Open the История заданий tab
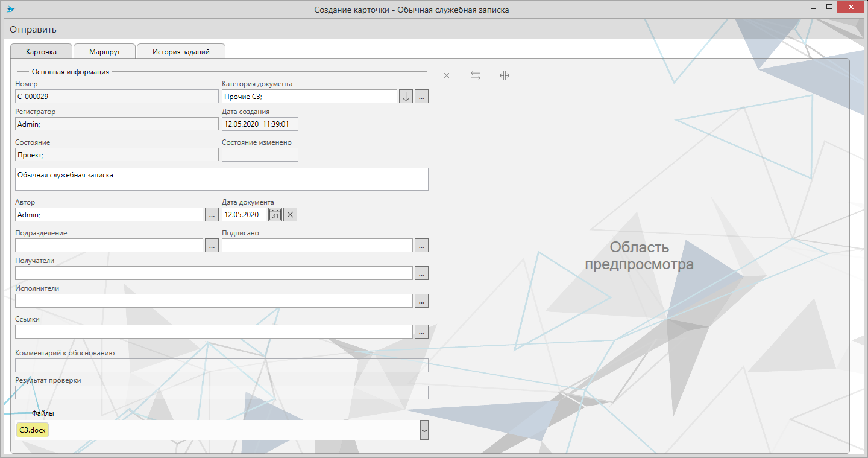Viewport: 868px width, 458px height. [x=181, y=52]
